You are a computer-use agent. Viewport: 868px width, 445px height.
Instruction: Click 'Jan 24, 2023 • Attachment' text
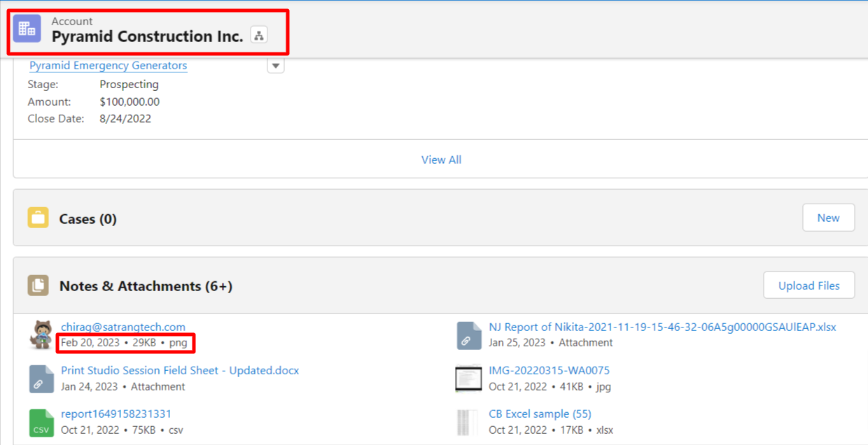(x=123, y=386)
